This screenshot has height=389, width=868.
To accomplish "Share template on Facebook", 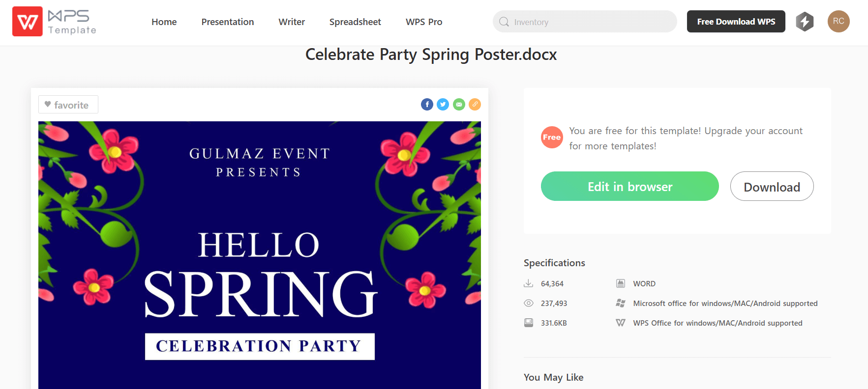I will (x=427, y=104).
